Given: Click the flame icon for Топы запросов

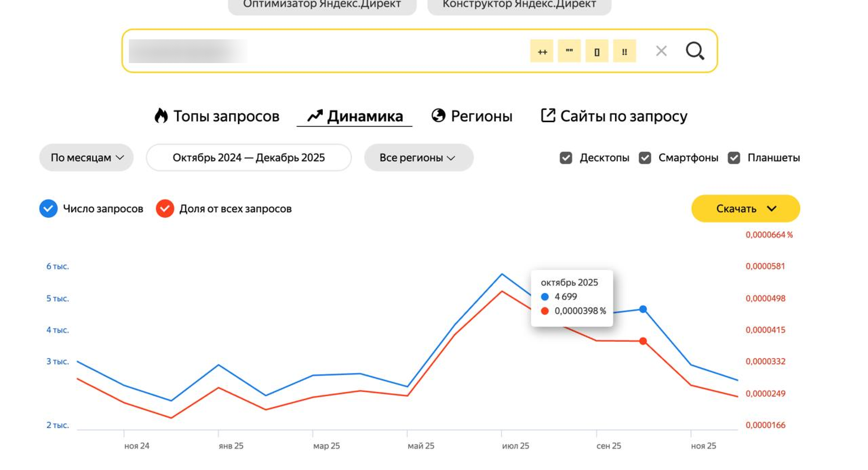Looking at the screenshot, I should 161,116.
